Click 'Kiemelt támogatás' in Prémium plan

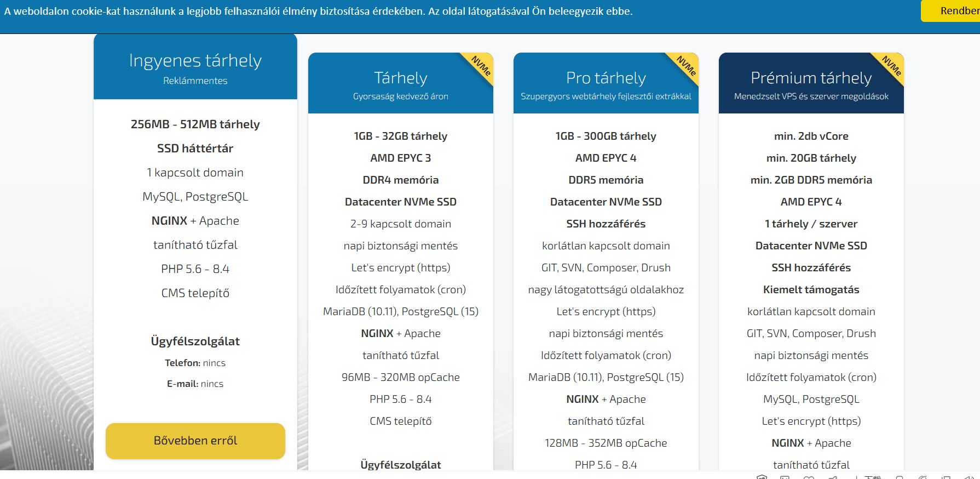point(811,289)
